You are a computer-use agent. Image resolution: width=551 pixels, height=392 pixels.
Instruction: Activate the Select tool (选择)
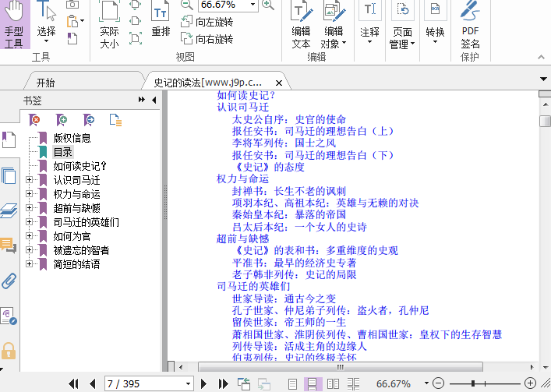(47, 22)
